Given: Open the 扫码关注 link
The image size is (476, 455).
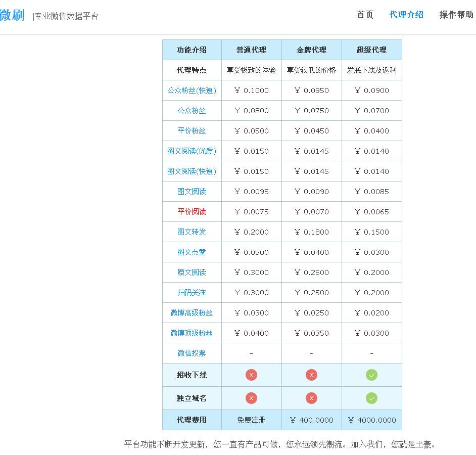Looking at the screenshot, I should [192, 292].
